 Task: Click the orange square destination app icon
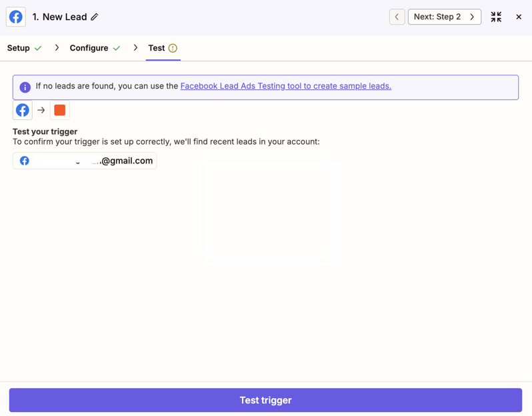(60, 110)
